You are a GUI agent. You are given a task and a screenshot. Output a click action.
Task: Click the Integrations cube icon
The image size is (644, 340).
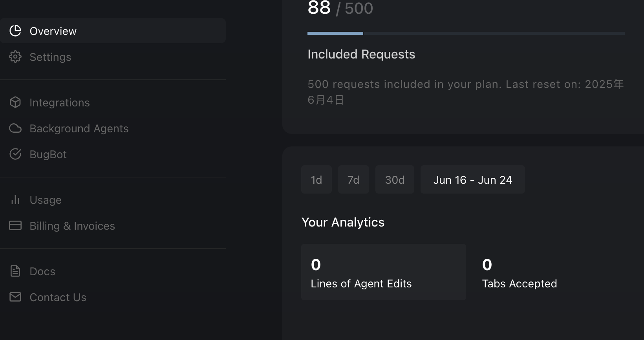point(15,102)
